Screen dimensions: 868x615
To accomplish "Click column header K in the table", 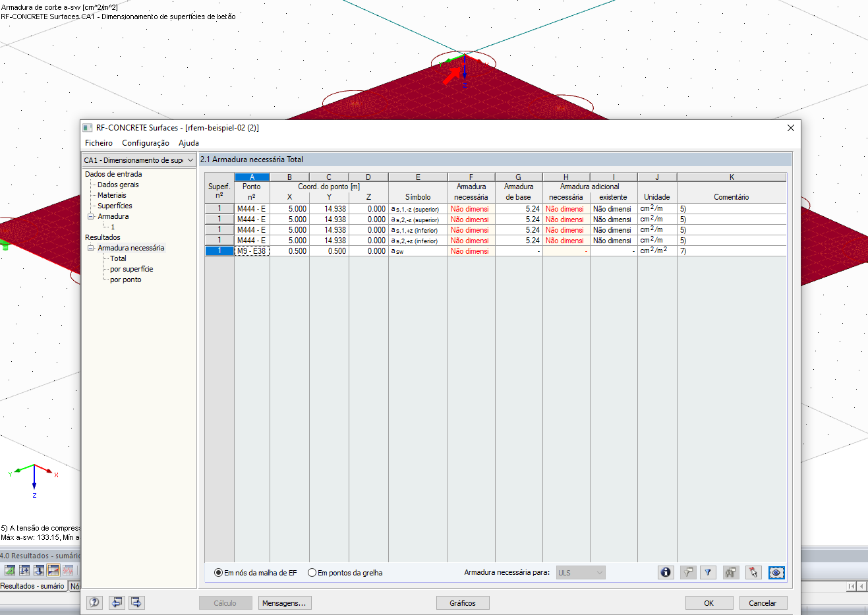I will coord(732,177).
